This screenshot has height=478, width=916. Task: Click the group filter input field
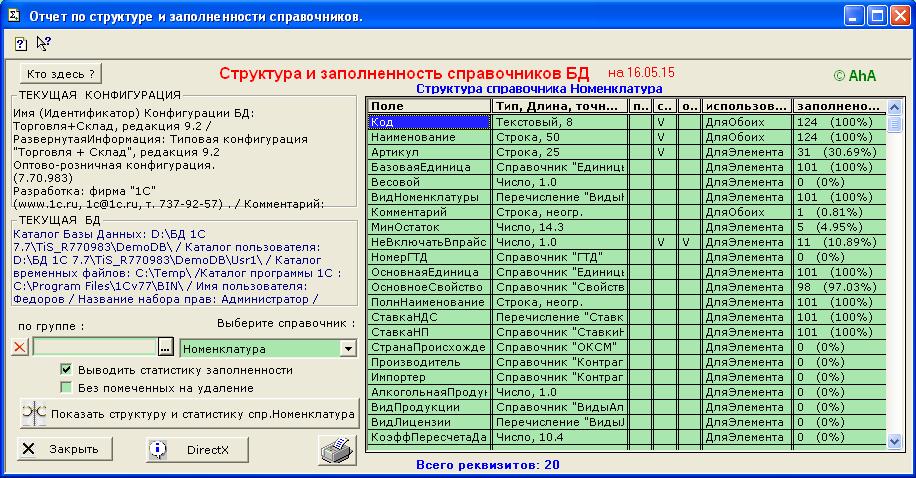click(95, 347)
